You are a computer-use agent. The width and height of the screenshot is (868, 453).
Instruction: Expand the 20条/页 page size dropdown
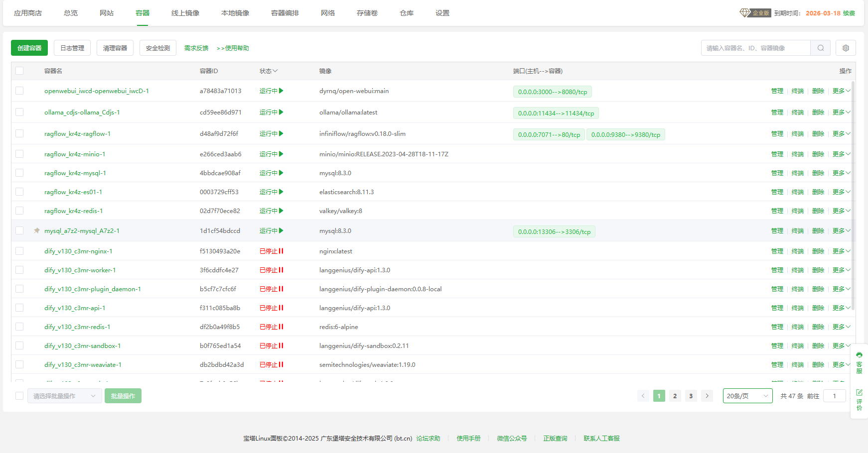click(747, 396)
